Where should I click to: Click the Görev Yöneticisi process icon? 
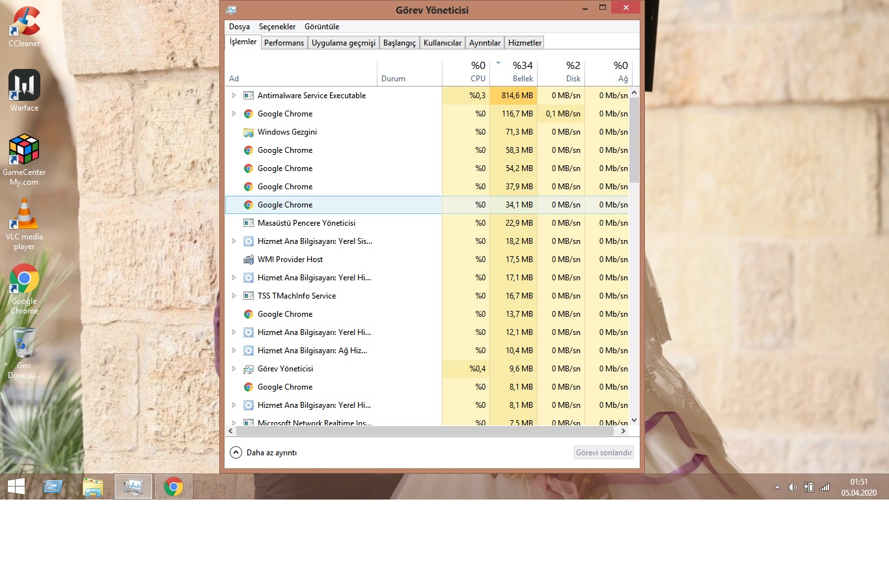(248, 369)
